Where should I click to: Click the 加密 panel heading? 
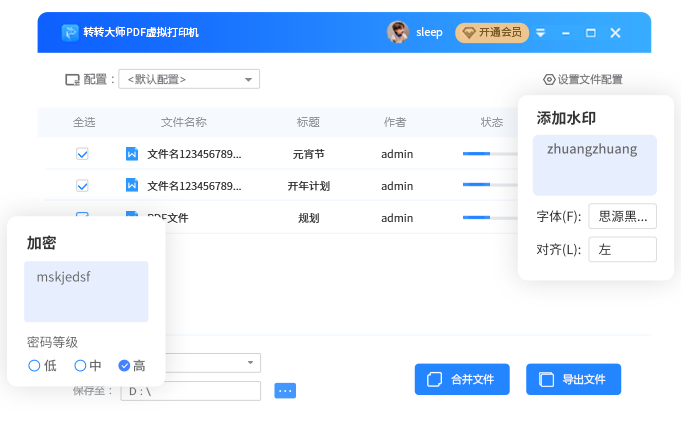pyautogui.click(x=41, y=243)
